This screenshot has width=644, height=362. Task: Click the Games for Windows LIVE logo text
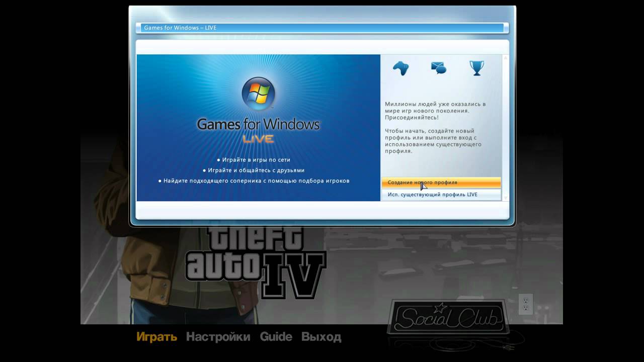click(x=258, y=130)
